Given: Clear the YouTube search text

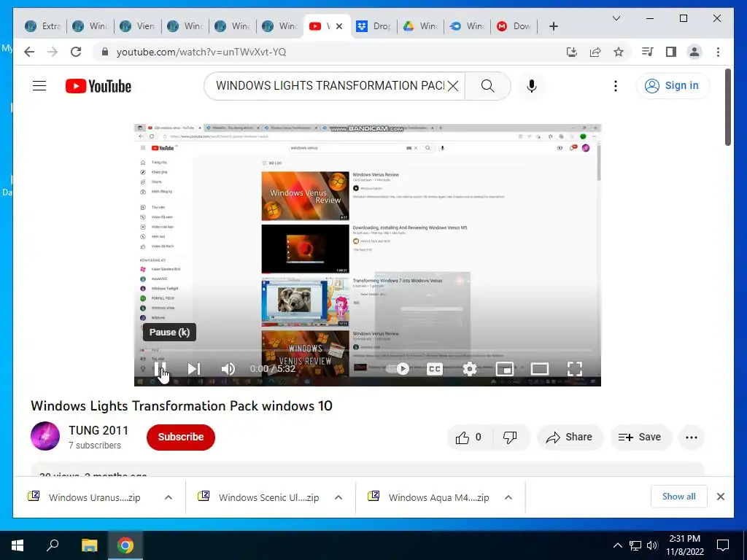Looking at the screenshot, I should [453, 86].
